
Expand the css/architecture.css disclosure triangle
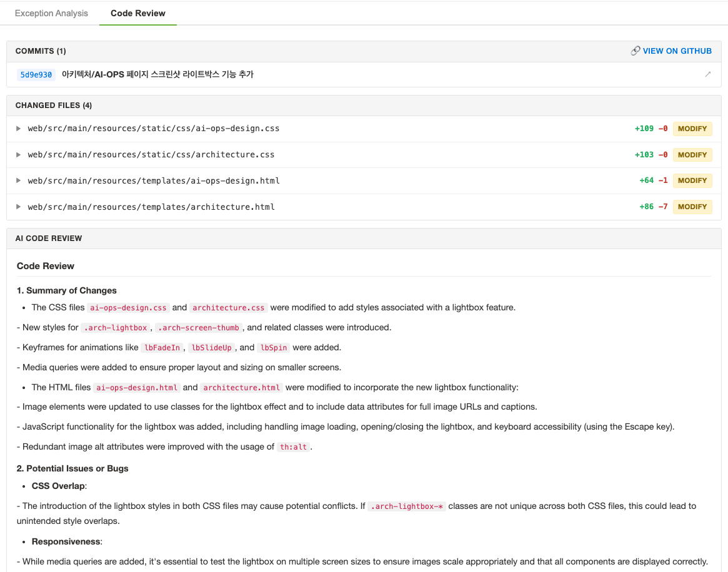tap(19, 155)
